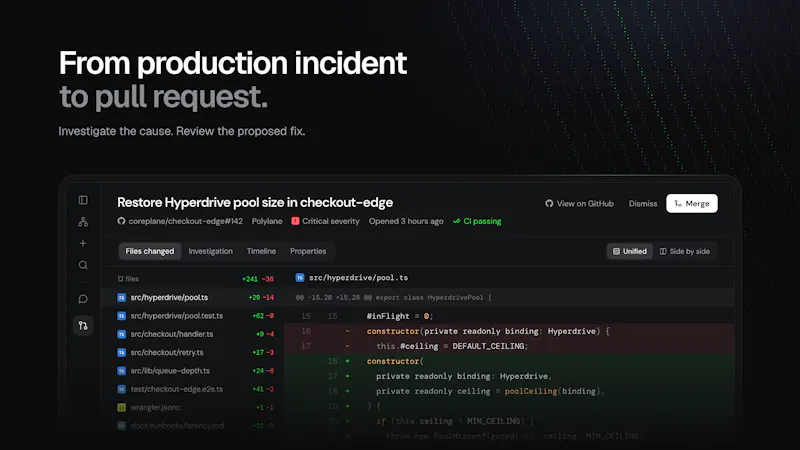Click the green CI passing checkmark
Screen dimensions: 800x450
(457, 221)
